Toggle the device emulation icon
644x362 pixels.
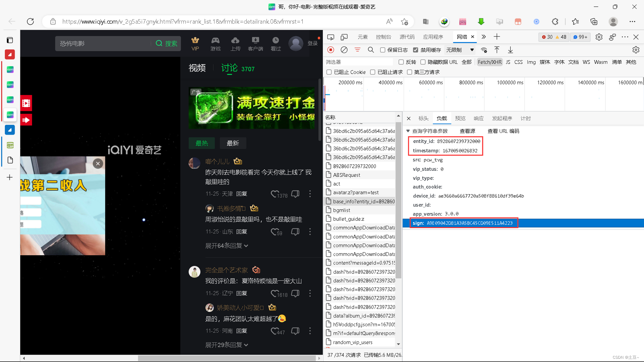pos(344,37)
